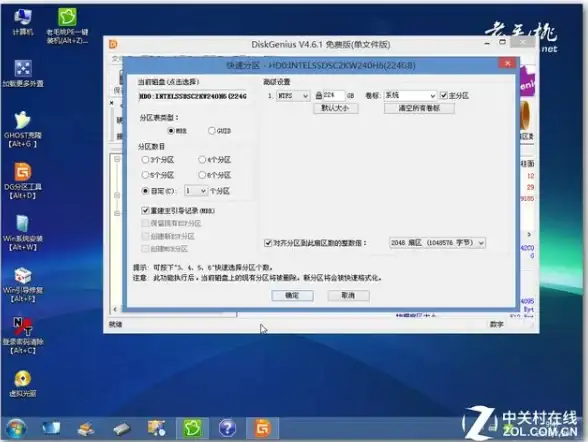The width and height of the screenshot is (588, 442).
Task: Open the 加载更多外置 desktop icon
Action: 23,73
